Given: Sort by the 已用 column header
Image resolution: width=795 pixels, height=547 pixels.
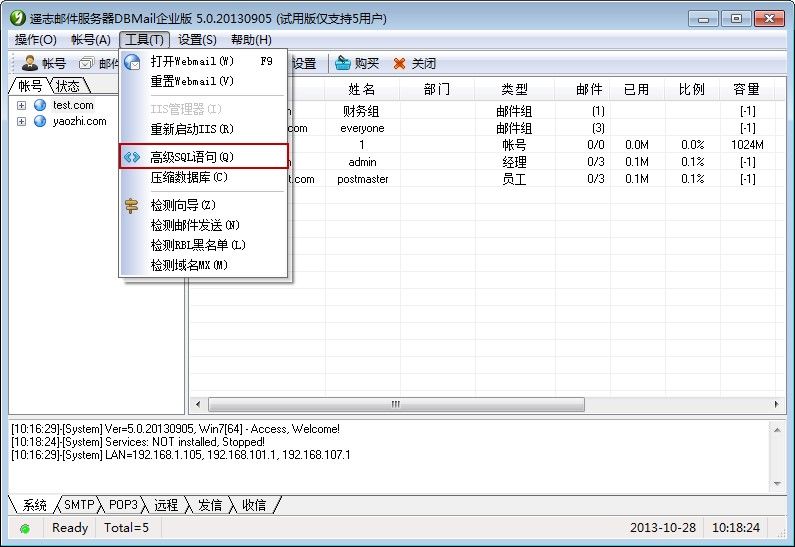Looking at the screenshot, I should click(x=637, y=90).
